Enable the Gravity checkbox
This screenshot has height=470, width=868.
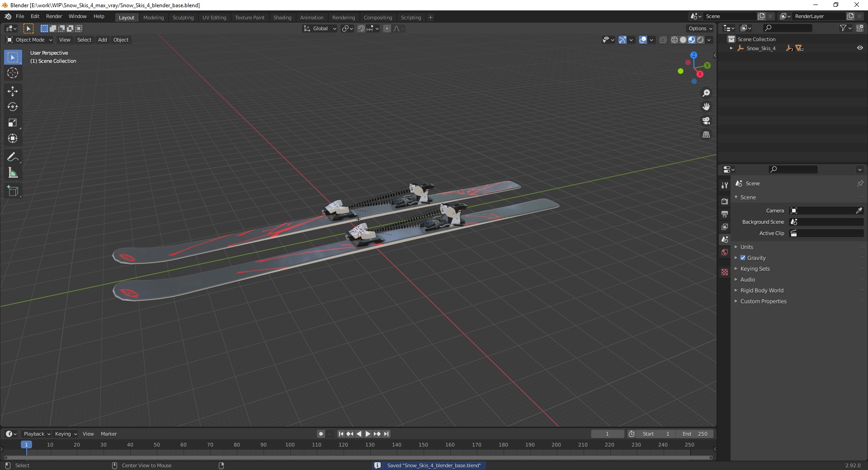pos(743,258)
